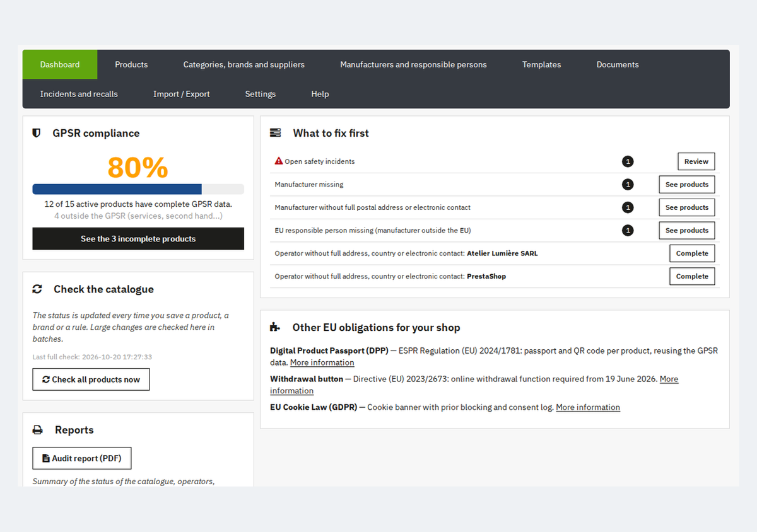This screenshot has width=757, height=532.
Task: Click See the 3 incomplete products
Action: [138, 239]
